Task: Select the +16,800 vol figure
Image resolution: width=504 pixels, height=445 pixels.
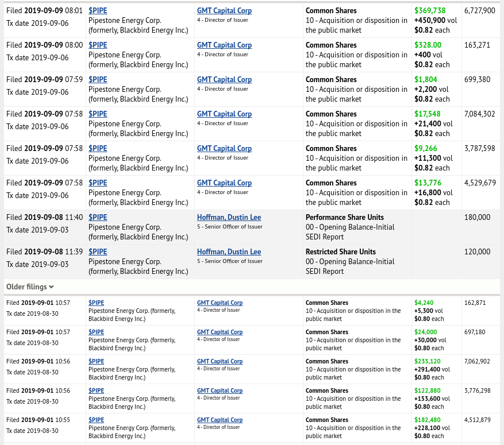Action: pos(433,192)
